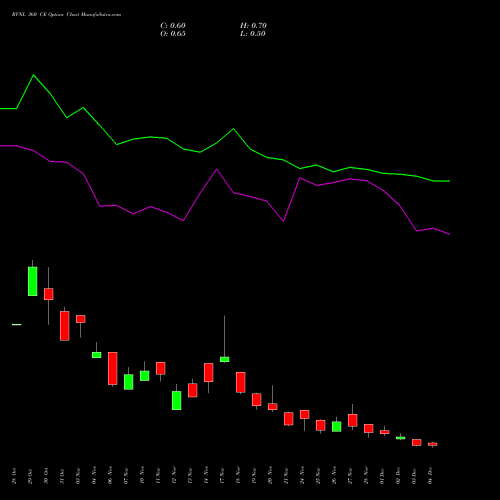Select the open value 'O: 0.65'
The width and height of the screenshot is (500, 500).
point(173,34)
